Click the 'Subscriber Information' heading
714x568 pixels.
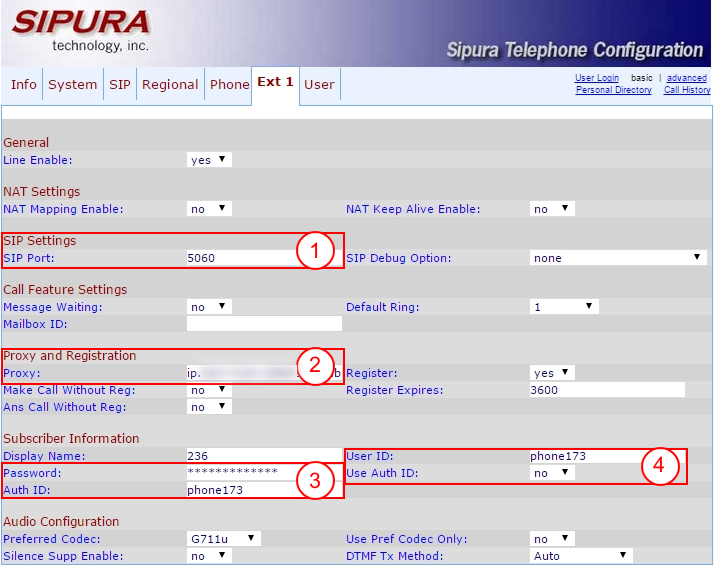(71, 439)
